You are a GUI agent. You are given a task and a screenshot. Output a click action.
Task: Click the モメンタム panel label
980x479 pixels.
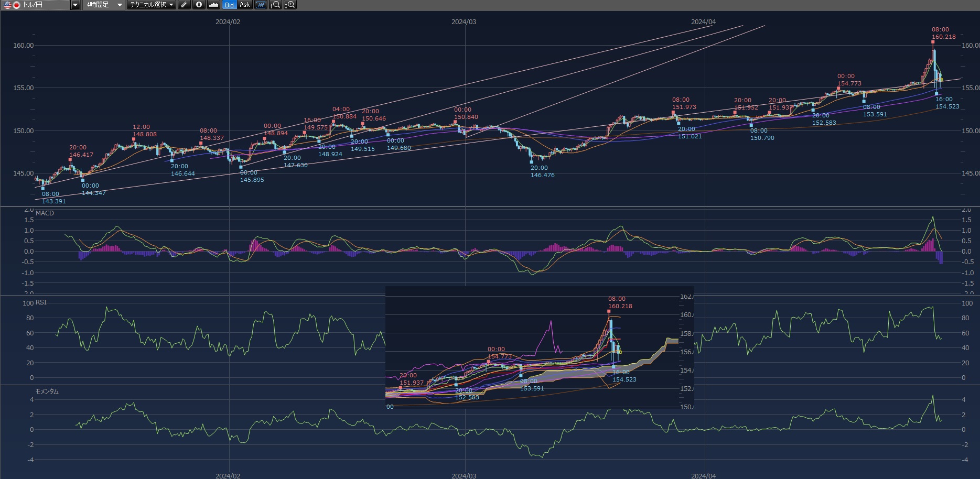(47, 391)
